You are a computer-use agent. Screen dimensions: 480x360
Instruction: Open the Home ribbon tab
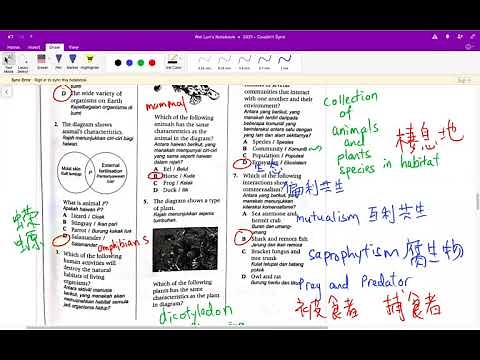pyautogui.click(x=13, y=47)
